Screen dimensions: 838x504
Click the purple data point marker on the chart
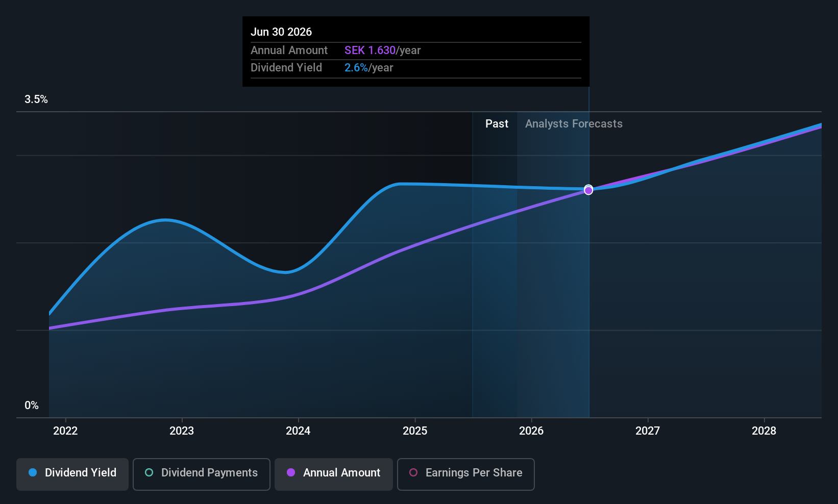click(x=588, y=190)
